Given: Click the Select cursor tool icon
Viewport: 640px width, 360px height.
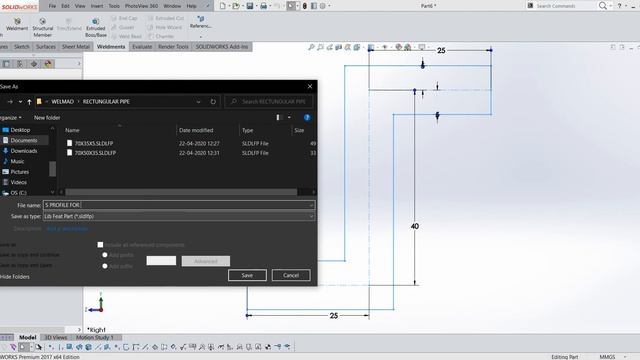Looking at the screenshot, I should pyautogui.click(x=291, y=6).
